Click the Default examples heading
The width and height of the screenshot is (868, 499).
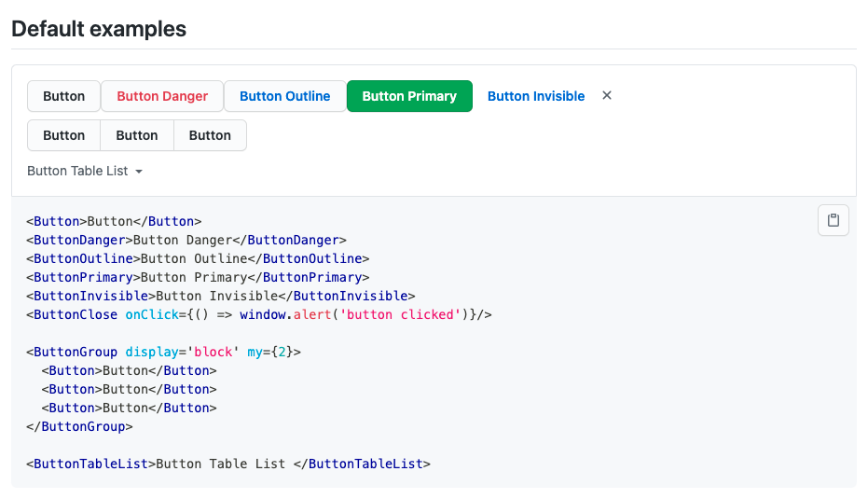click(99, 29)
